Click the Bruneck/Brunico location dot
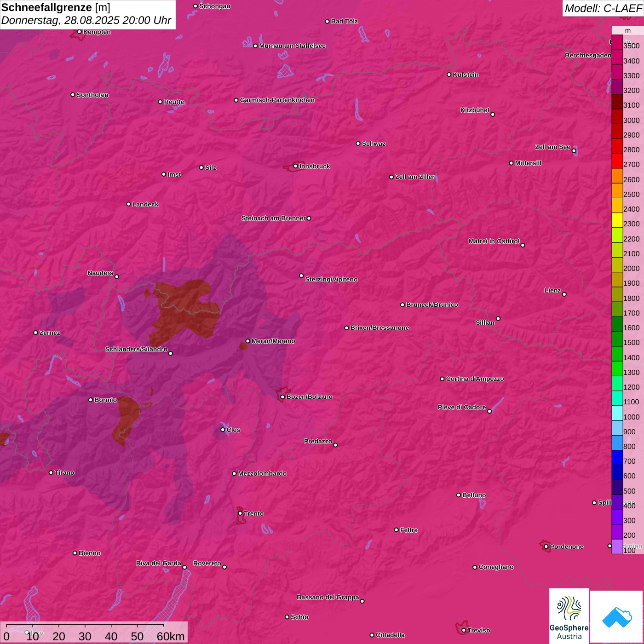644x644 pixels. (x=402, y=305)
